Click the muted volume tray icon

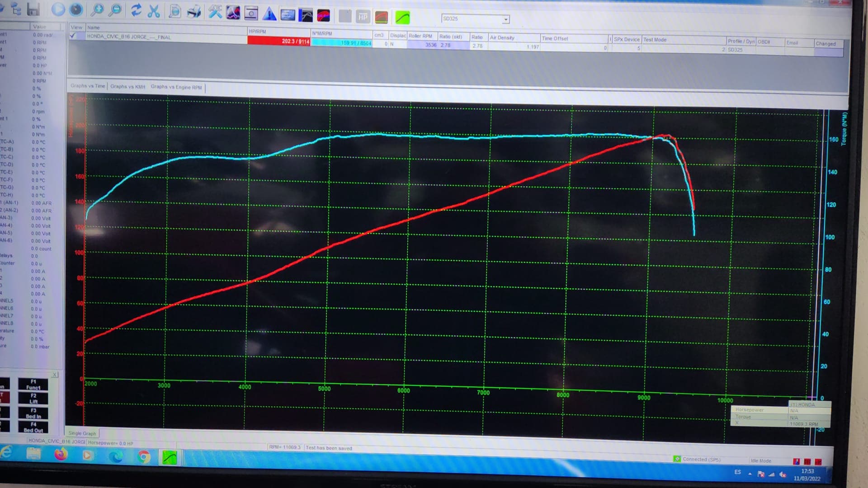783,474
